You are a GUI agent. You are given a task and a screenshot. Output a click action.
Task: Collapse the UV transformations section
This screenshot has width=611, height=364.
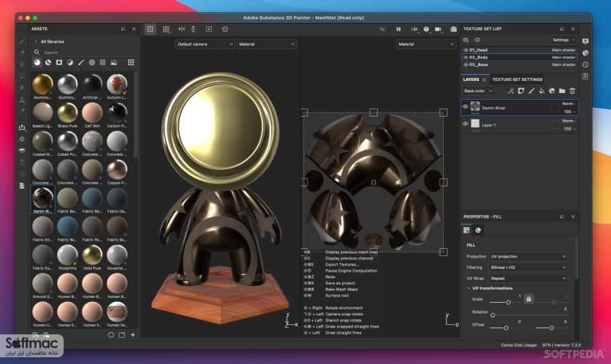click(x=469, y=289)
